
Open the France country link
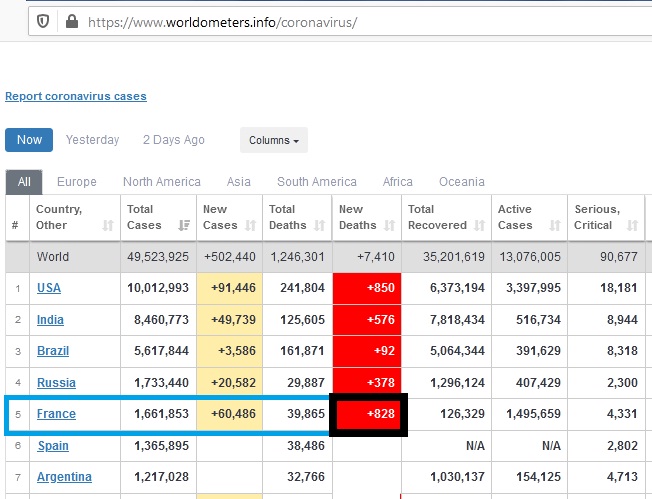click(x=56, y=414)
